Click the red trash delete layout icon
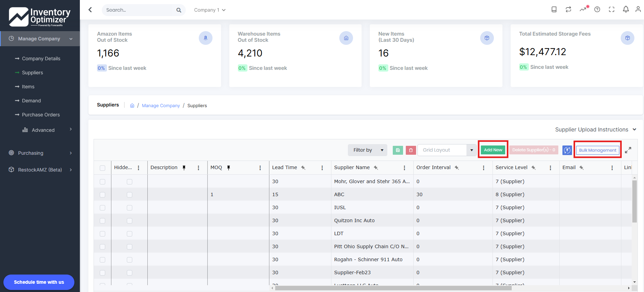The width and height of the screenshot is (644, 292). (x=411, y=150)
